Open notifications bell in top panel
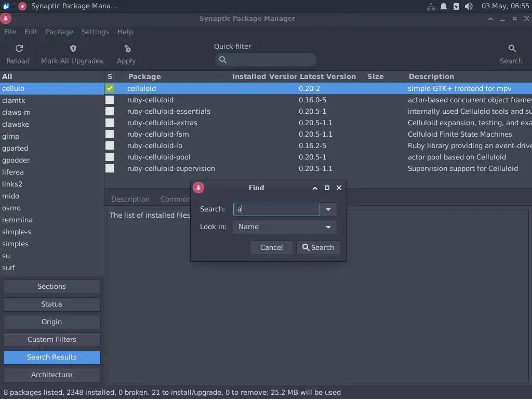The width and height of the screenshot is (532, 399). 444,6
